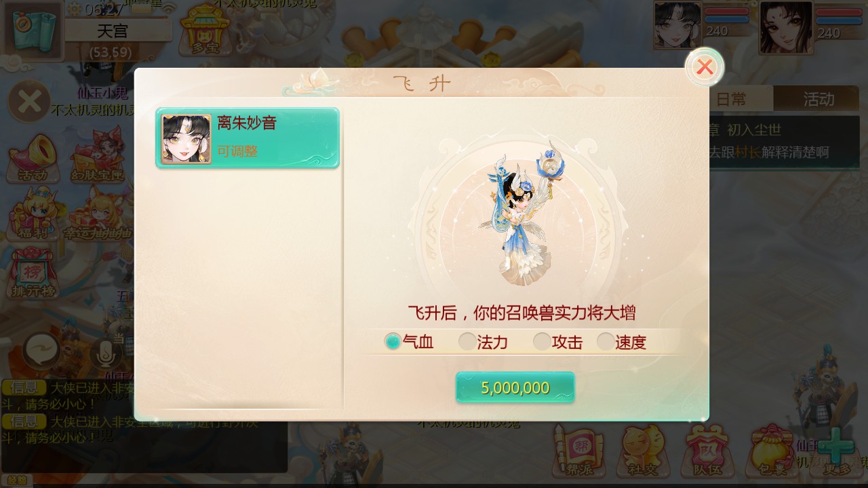Select the 法力 radio option
The height and width of the screenshot is (488, 868).
pos(484,342)
